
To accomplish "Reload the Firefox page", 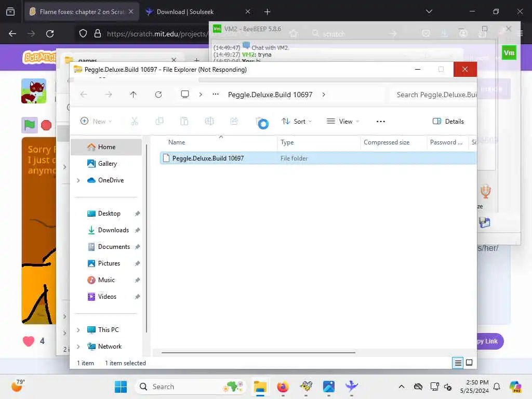I will 50,34.
